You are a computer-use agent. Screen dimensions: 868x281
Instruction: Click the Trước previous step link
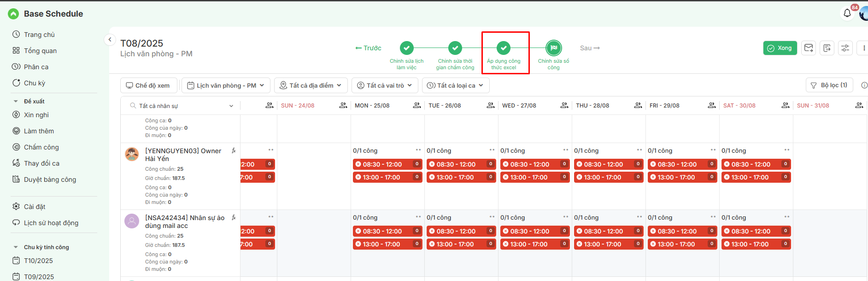pyautogui.click(x=368, y=48)
